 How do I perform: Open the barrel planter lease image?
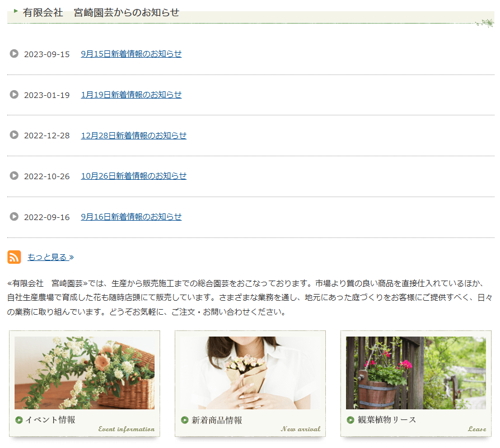pos(416,373)
